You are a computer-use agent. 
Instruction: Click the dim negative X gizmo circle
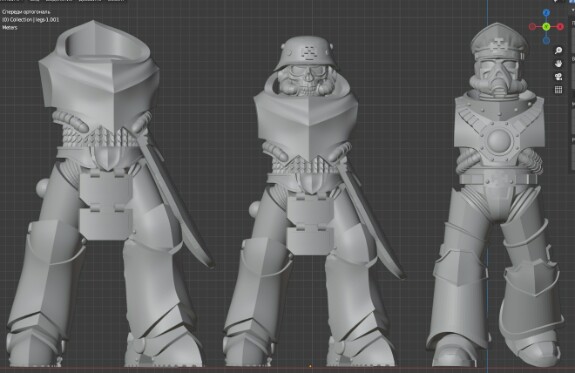pos(532,26)
